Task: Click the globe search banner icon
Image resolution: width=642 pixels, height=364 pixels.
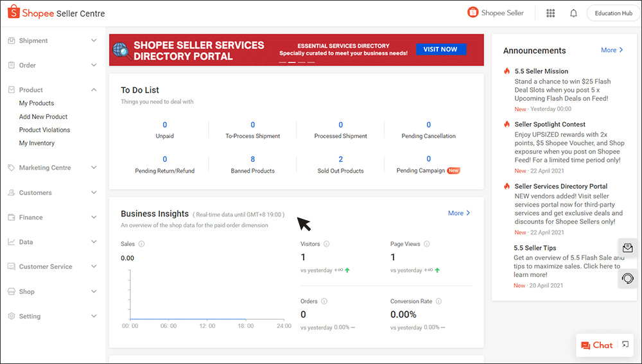Action: [x=121, y=50]
